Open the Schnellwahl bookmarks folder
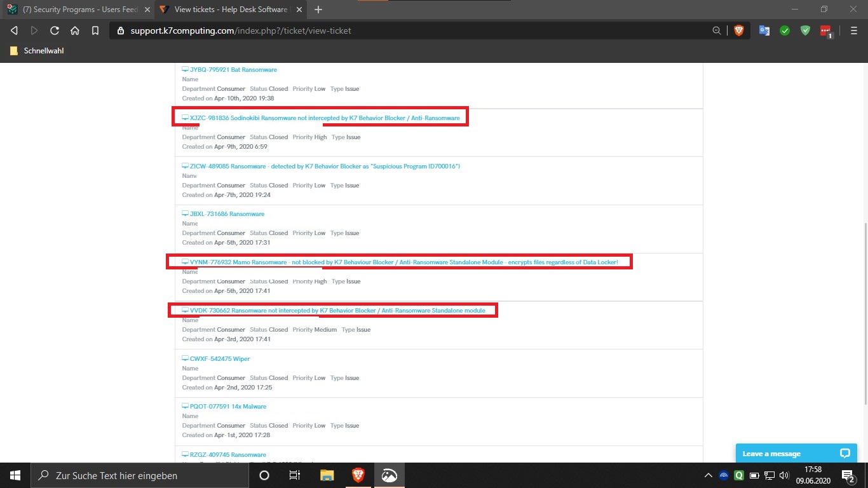This screenshot has width=868, height=488. [37, 51]
